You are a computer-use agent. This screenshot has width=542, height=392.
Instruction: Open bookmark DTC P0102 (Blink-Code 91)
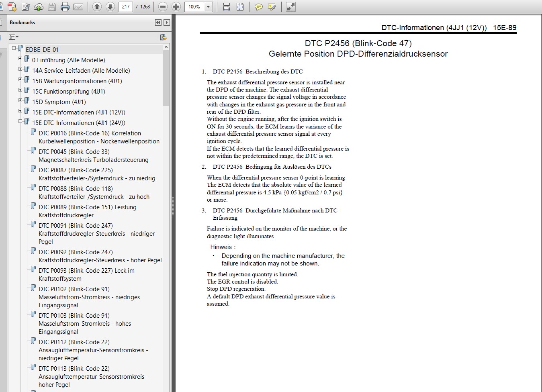click(x=89, y=297)
